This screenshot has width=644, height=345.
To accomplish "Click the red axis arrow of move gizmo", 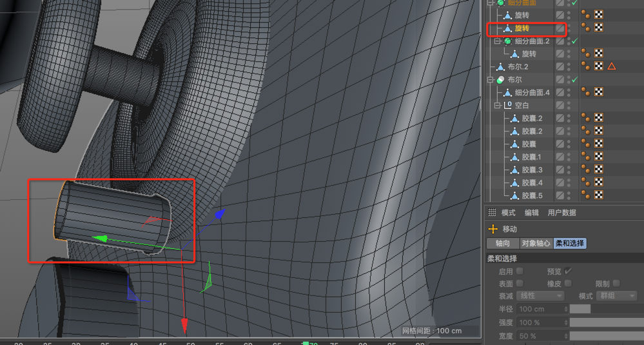I will 184,326.
